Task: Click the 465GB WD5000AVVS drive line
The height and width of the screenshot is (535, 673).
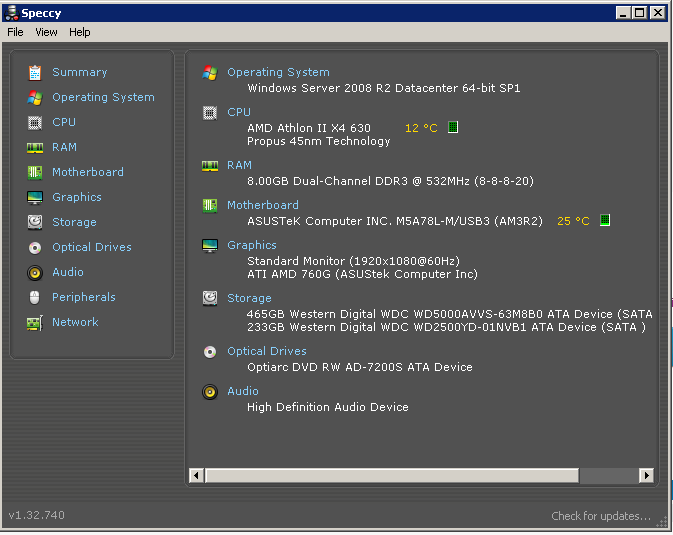Action: (450, 314)
